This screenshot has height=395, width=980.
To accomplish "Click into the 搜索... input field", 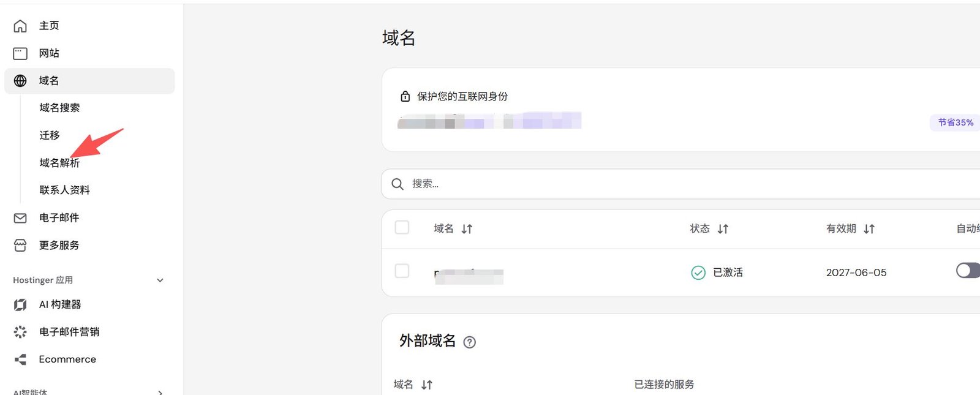I will (680, 184).
